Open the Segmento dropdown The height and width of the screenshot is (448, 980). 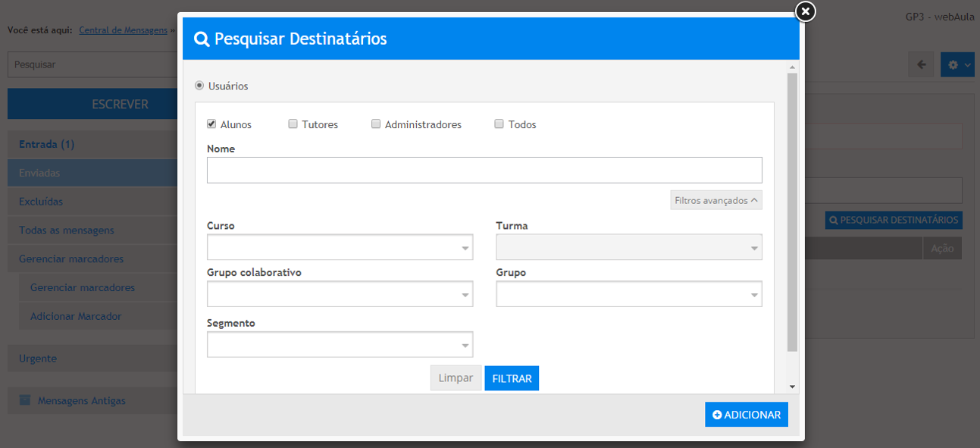pos(340,345)
